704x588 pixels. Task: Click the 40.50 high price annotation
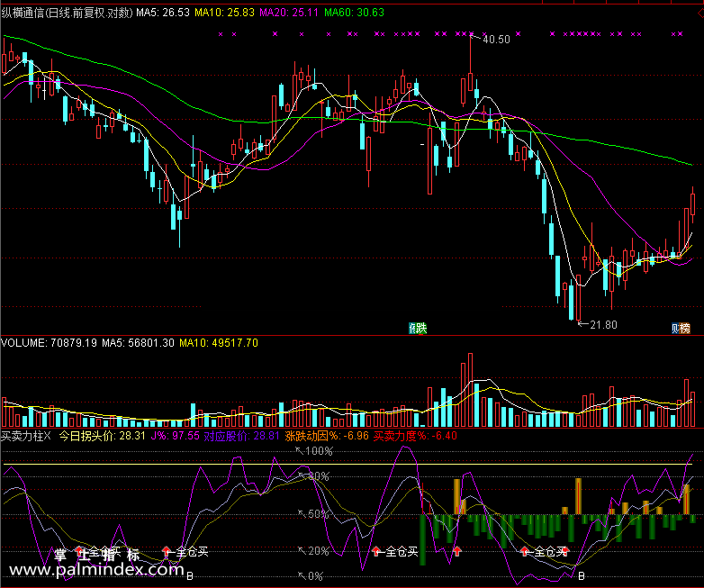point(496,40)
